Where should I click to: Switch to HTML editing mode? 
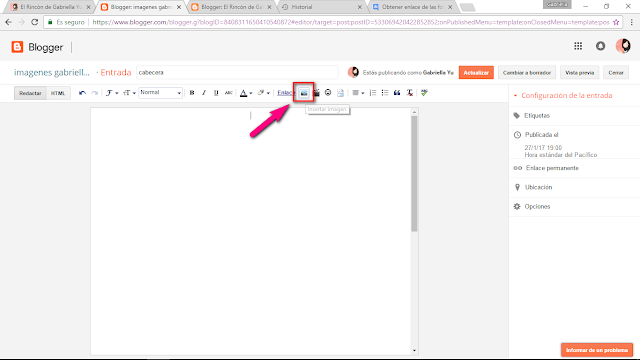(x=58, y=93)
